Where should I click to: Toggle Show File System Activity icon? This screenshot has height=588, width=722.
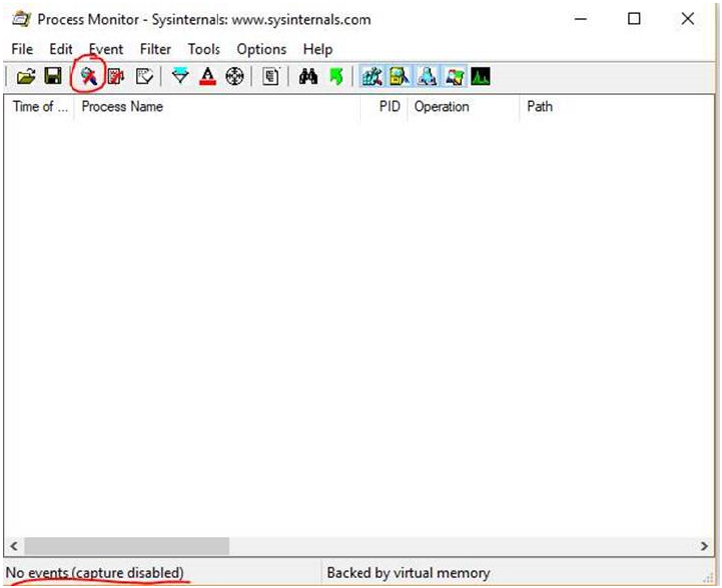pyautogui.click(x=399, y=75)
